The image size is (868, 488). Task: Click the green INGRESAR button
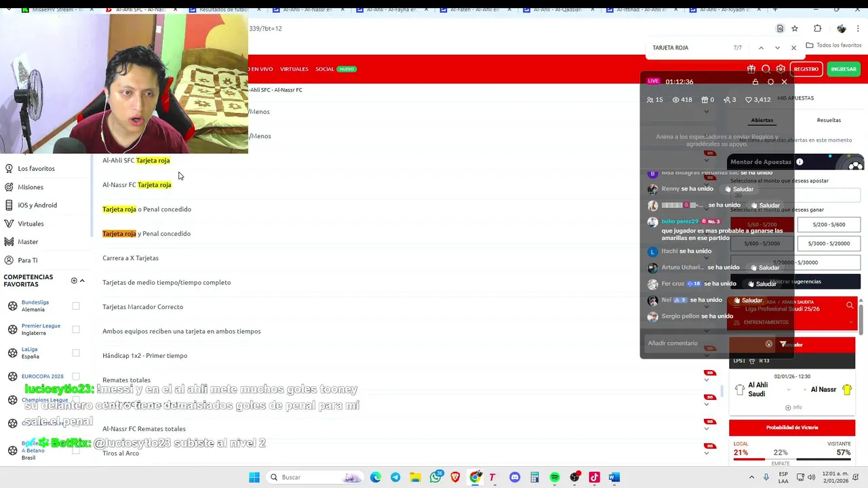pos(844,69)
